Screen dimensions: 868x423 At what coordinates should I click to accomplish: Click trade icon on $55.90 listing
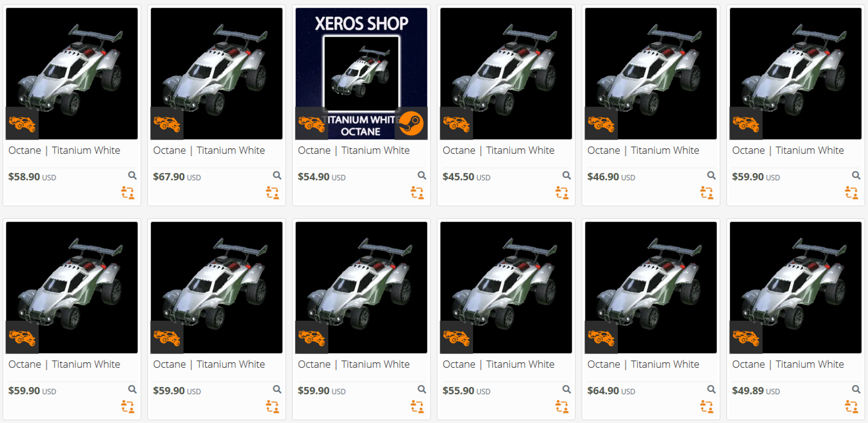[x=562, y=407]
